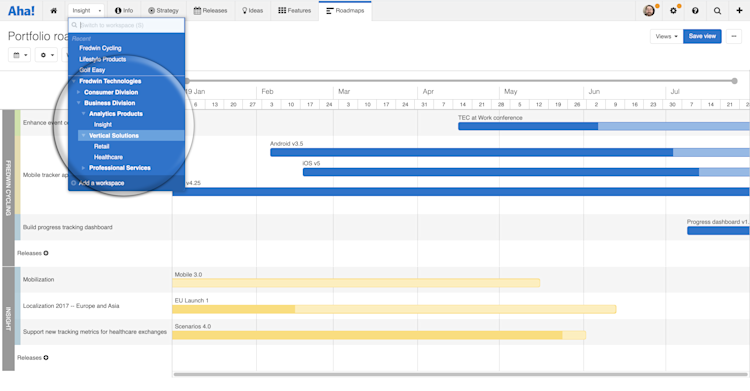Open the Aha! logo home
This screenshot has height=391, width=750.
(x=21, y=11)
